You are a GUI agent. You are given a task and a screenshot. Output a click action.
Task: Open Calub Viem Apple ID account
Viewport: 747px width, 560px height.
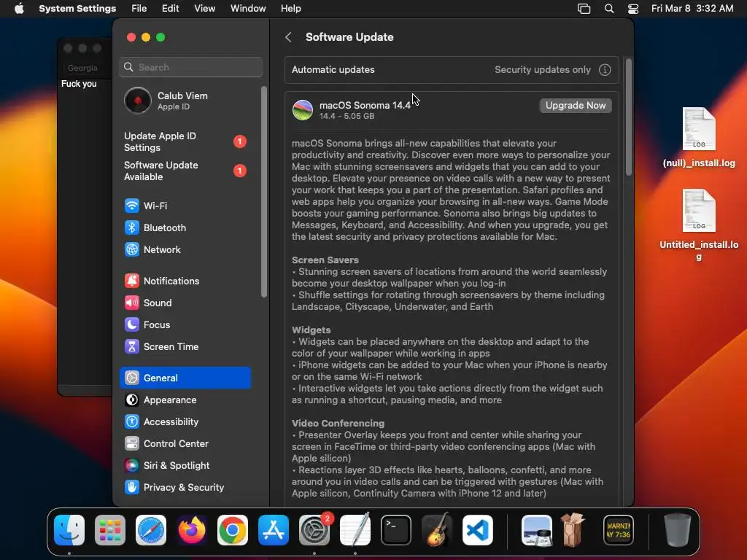point(186,101)
